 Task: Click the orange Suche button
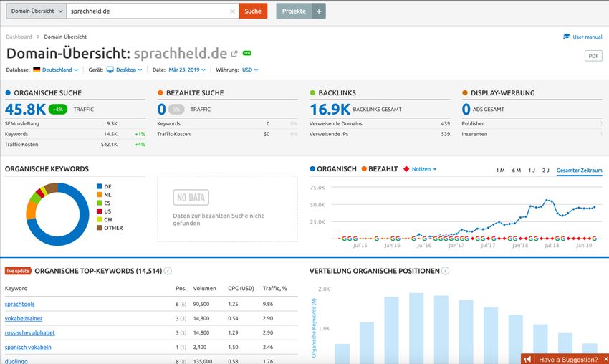pos(253,11)
